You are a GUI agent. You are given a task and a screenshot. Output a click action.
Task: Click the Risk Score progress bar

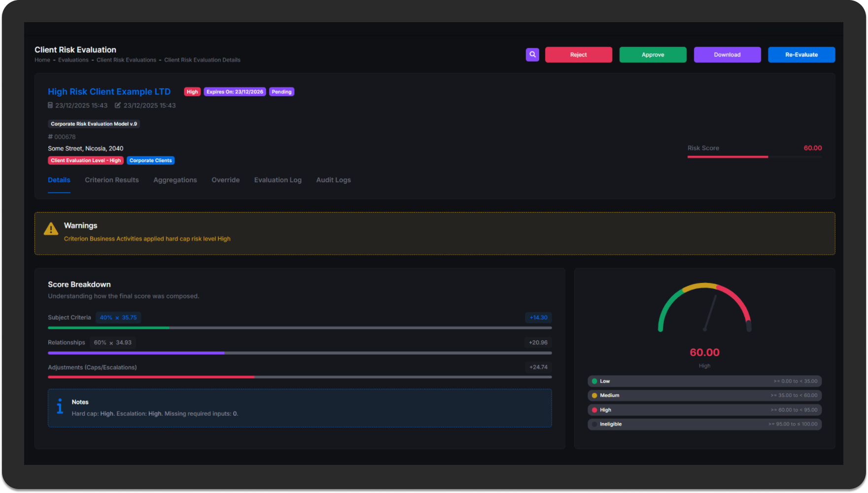coord(754,157)
